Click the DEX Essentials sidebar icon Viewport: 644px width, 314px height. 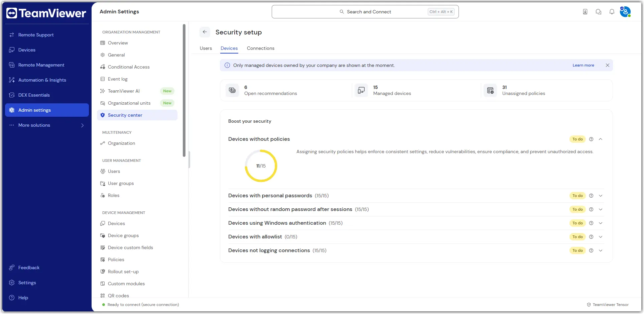point(12,95)
